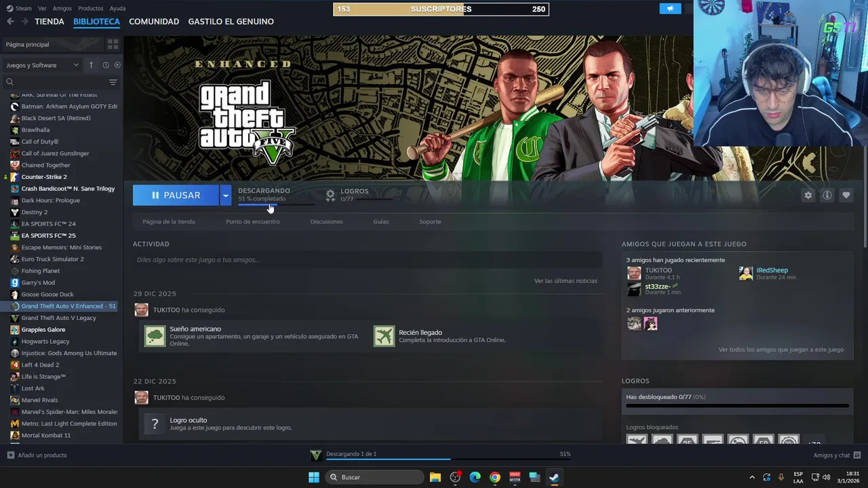Click the achievements progress bar under Logros
Image resolution: width=868 pixels, height=488 pixels.
coord(737,406)
